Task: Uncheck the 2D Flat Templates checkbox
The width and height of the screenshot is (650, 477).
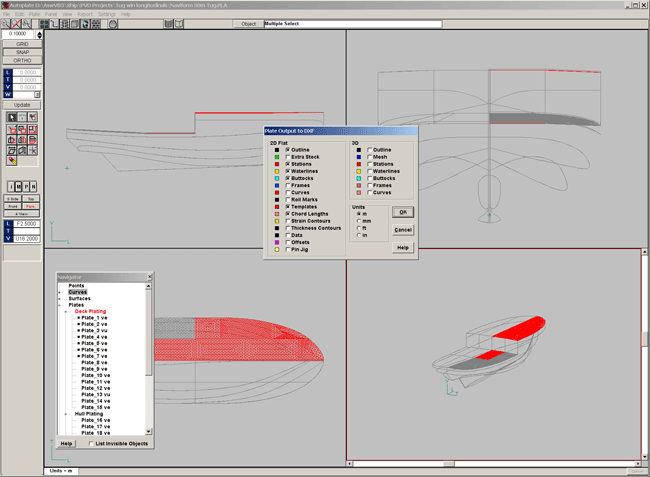Action: coord(288,207)
